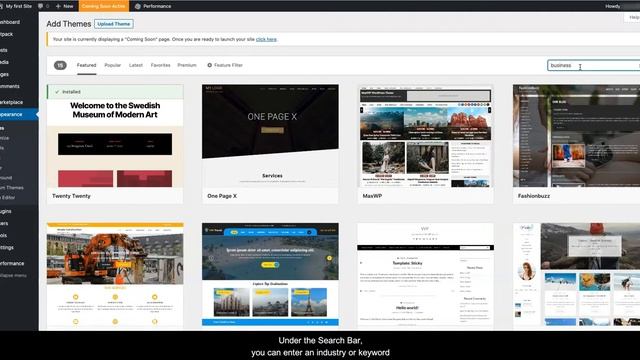The image size is (640, 360).
Task: Click the Upload Theme button
Action: [113, 24]
